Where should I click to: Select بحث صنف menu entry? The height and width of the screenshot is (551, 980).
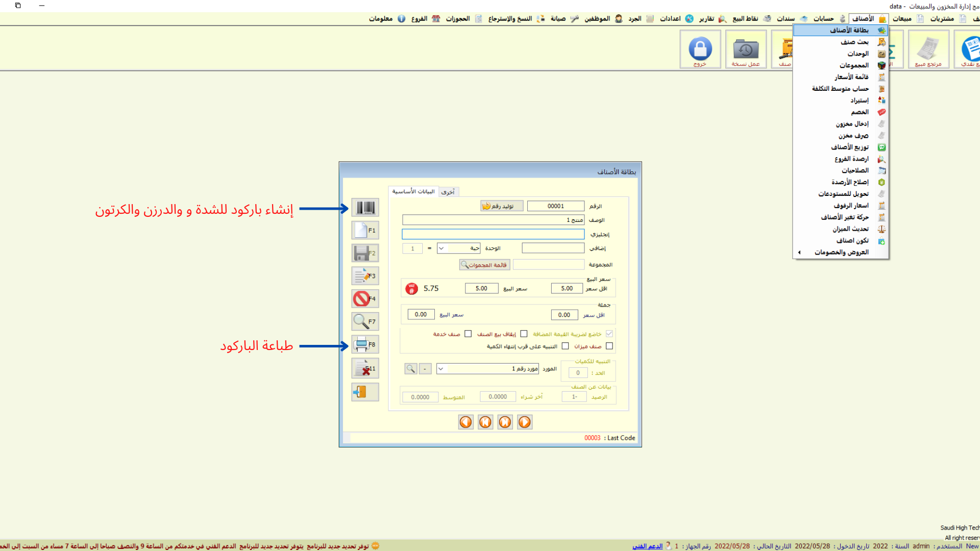[x=841, y=42]
